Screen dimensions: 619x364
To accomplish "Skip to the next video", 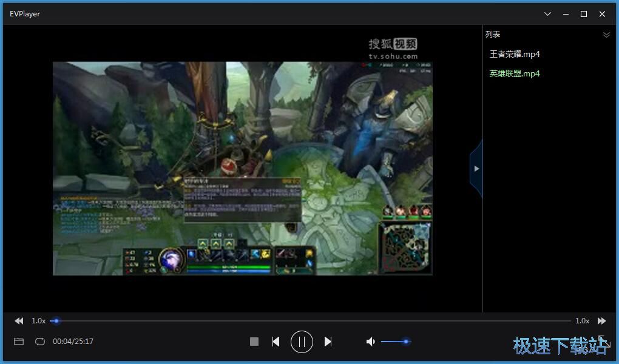I will pos(328,342).
